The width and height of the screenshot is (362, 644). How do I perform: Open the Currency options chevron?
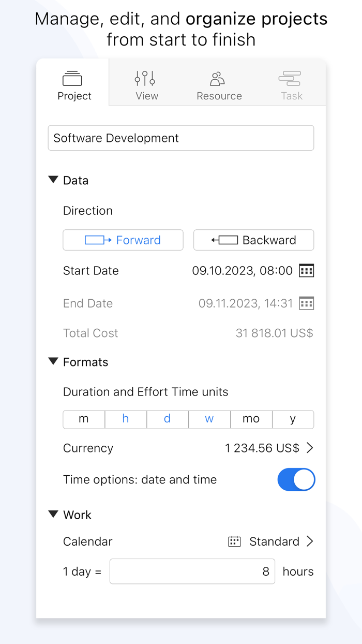tap(310, 448)
